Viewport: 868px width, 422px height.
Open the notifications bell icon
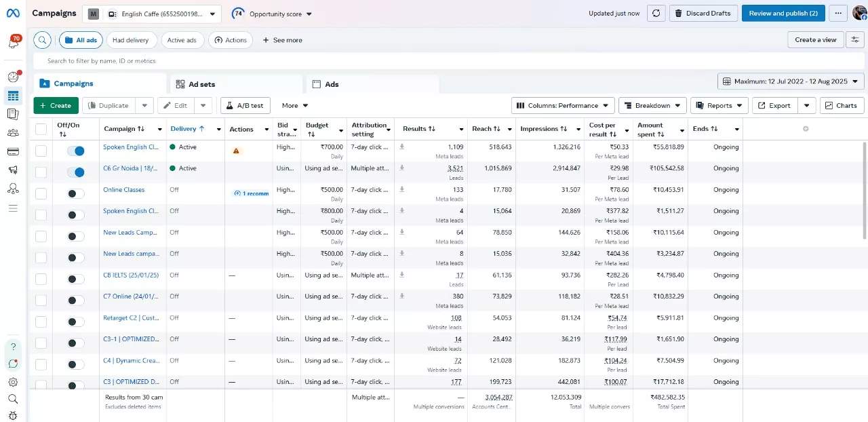coord(13,43)
